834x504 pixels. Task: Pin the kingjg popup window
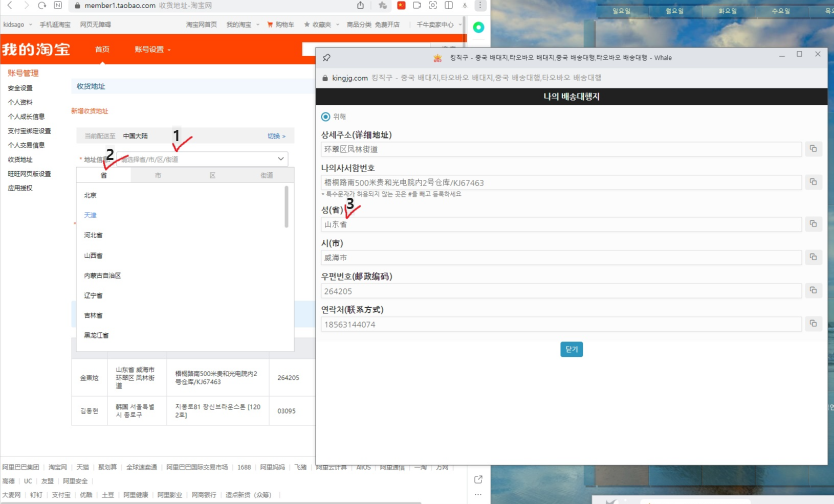click(326, 58)
